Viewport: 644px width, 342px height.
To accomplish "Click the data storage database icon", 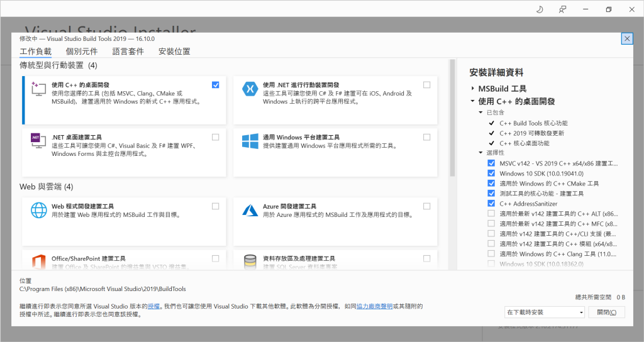I will (250, 262).
